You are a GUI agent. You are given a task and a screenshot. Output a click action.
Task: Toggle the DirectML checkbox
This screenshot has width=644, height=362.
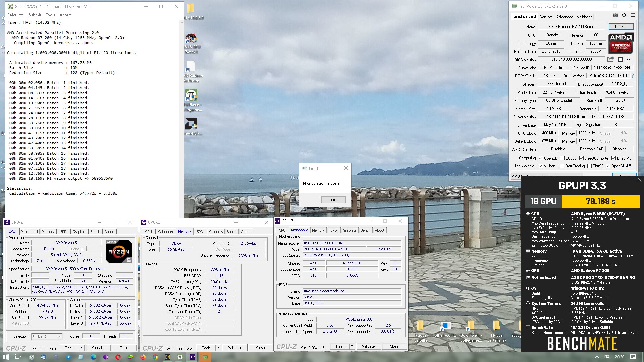613,158
